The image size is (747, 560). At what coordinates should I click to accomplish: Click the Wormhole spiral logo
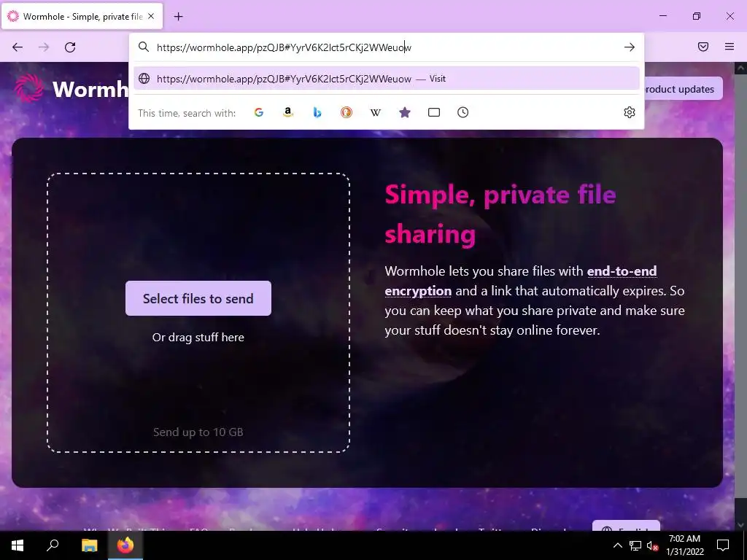28,88
